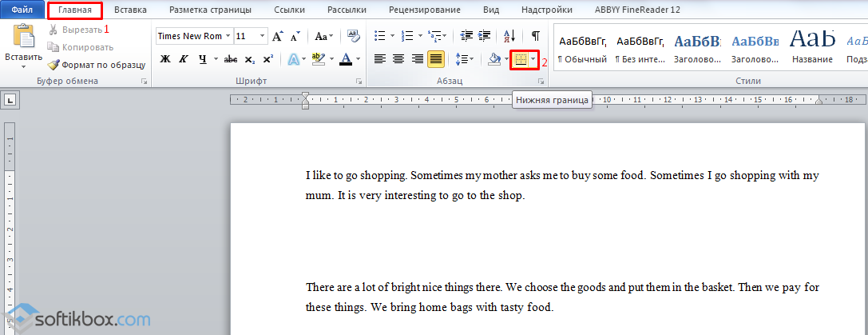Click the font color (A) button
Image resolution: width=868 pixels, height=335 pixels.
click(345, 59)
